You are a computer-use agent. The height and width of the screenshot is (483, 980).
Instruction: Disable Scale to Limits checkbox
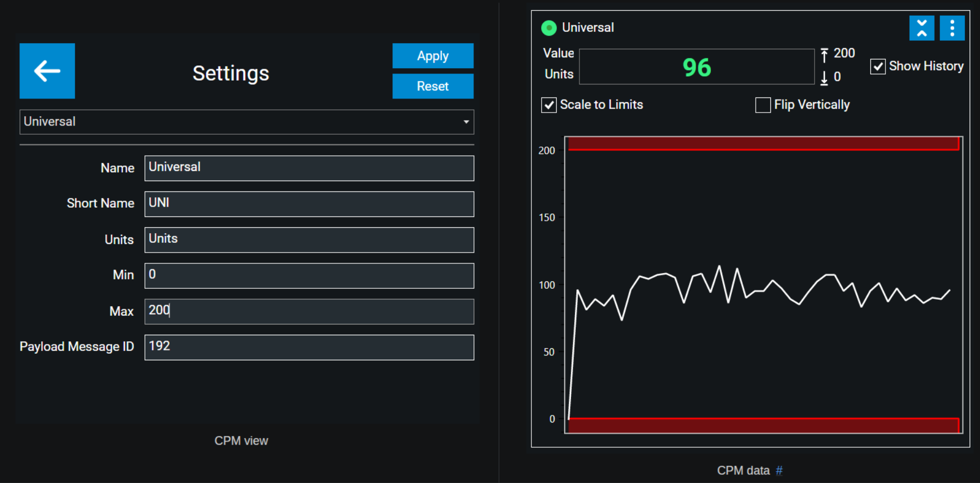[549, 105]
